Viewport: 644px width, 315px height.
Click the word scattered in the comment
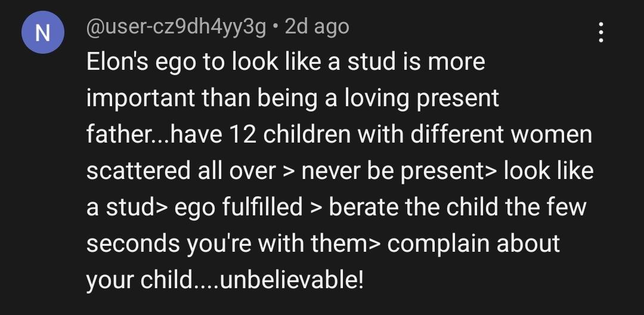pos(138,171)
